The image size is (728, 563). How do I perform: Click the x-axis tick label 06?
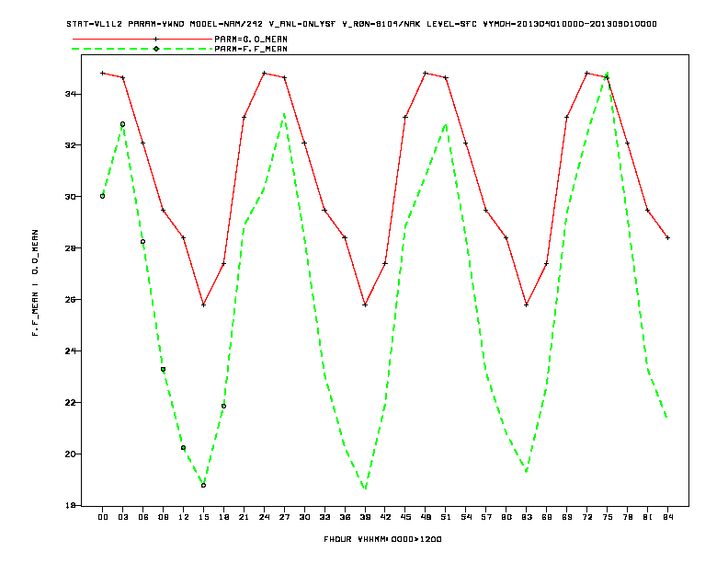(x=143, y=517)
